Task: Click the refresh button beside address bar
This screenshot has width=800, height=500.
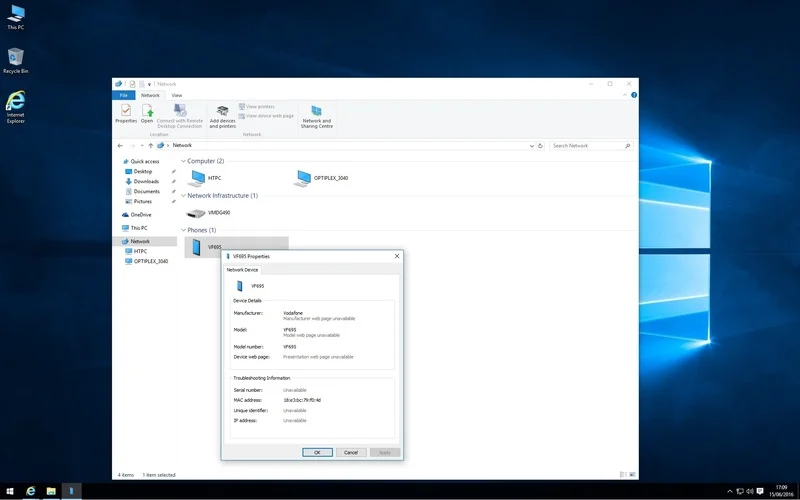Action: coord(540,145)
